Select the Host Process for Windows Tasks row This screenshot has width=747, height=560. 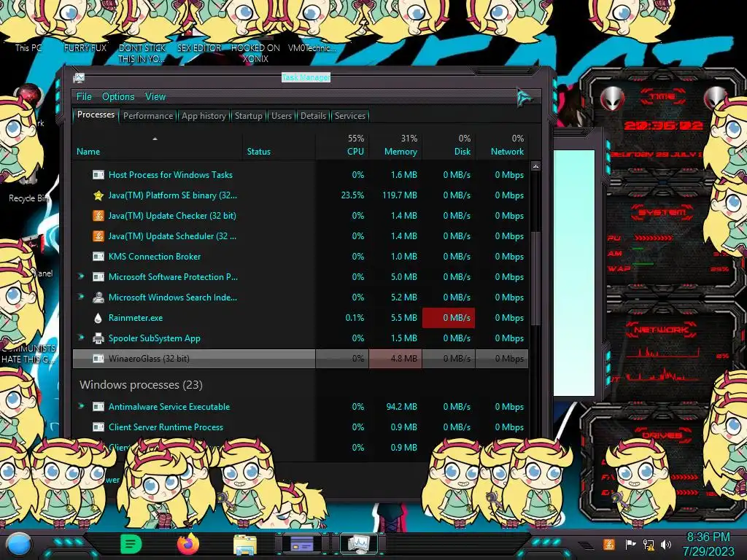click(x=300, y=175)
